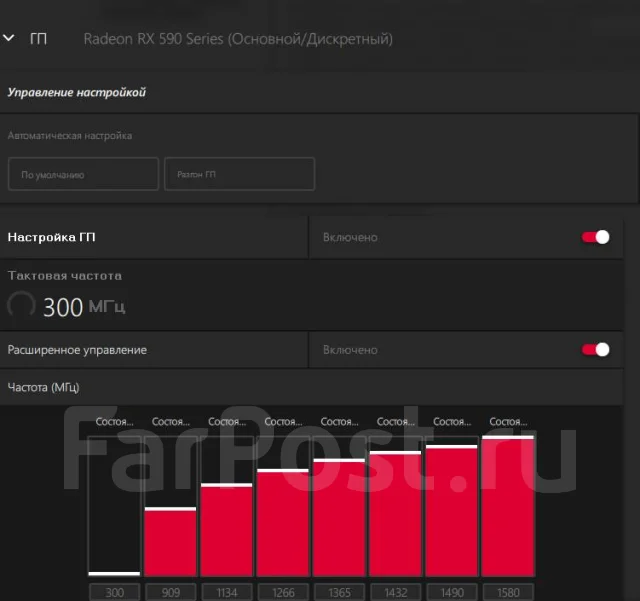
Task: Click the Radeon RX 590 Series device name
Action: click(x=238, y=39)
